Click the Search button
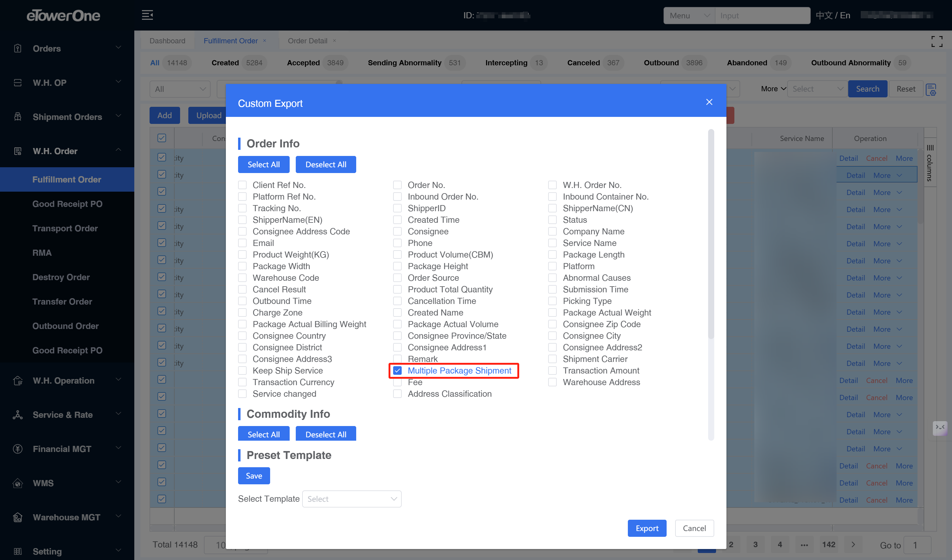952x560 pixels. [x=868, y=89]
